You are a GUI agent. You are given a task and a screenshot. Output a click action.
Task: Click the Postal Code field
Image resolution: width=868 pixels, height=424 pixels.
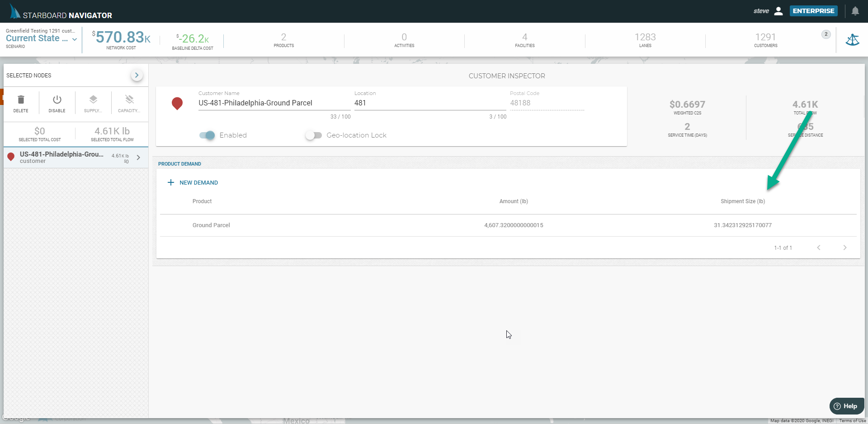[547, 103]
